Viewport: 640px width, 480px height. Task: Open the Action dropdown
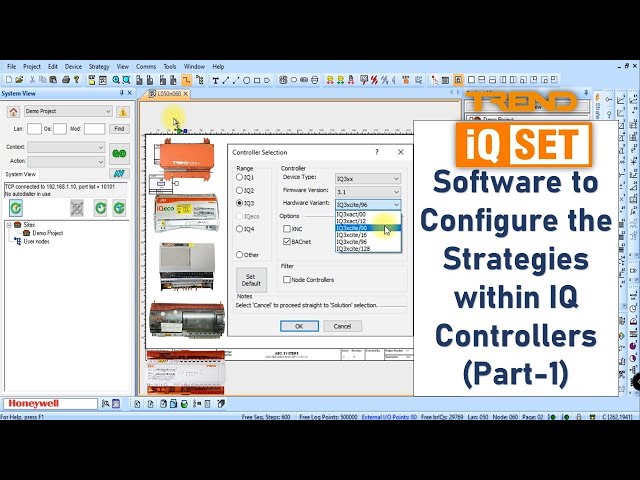[x=66, y=162]
